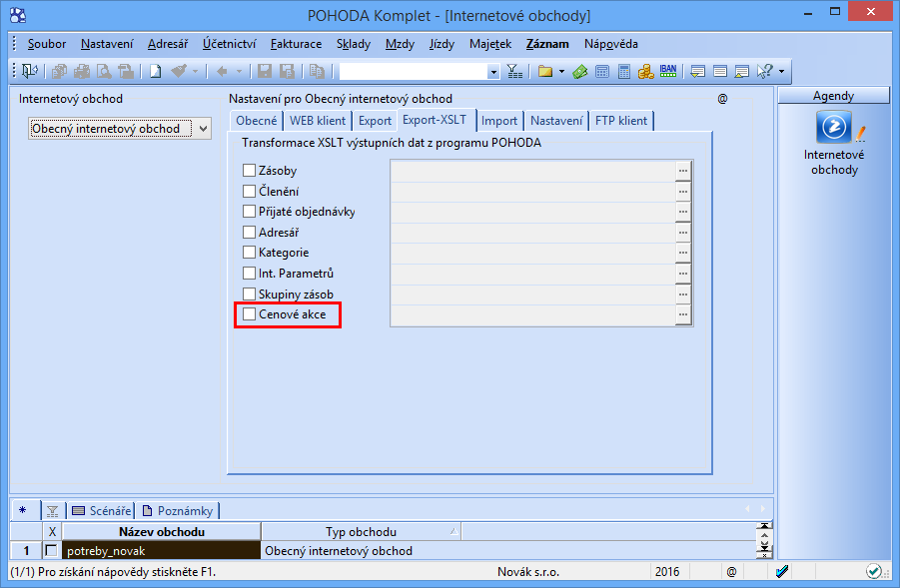Enable the Zásoby checkbox
Screen dimensions: 900x588
[x=249, y=171]
